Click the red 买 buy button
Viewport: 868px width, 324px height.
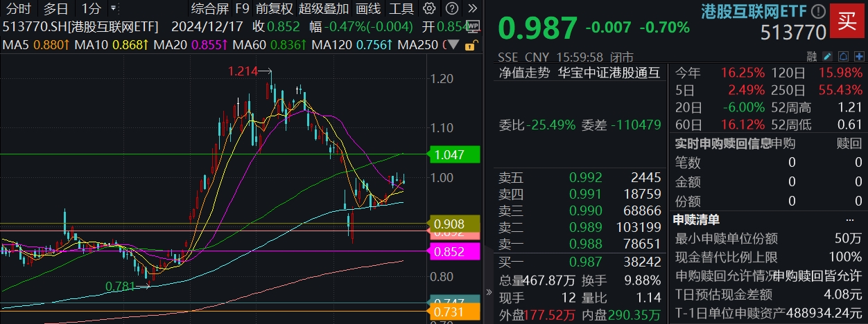pyautogui.click(x=847, y=20)
